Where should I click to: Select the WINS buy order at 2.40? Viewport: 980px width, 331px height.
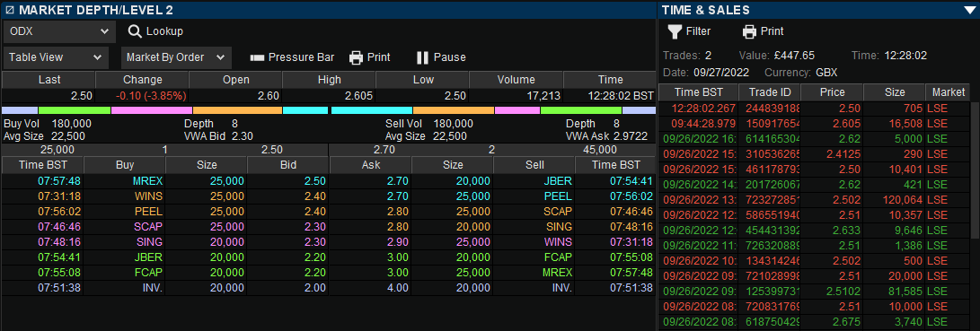click(164, 196)
